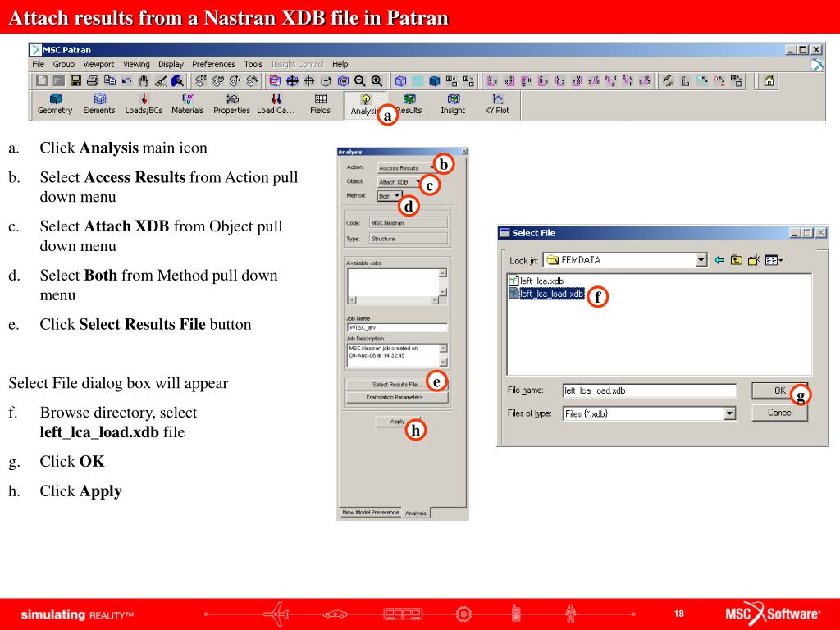Click the Up One Level folder icon
This screenshot has height=630, width=840.
point(737,260)
